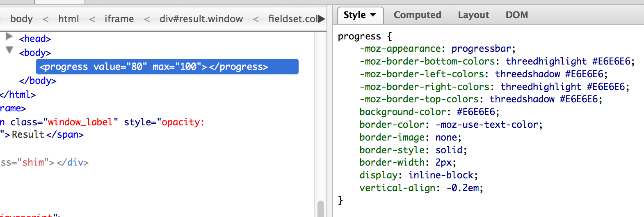Open the Style tab dropdown arrow
This screenshot has width=644, height=217.
tap(373, 15)
